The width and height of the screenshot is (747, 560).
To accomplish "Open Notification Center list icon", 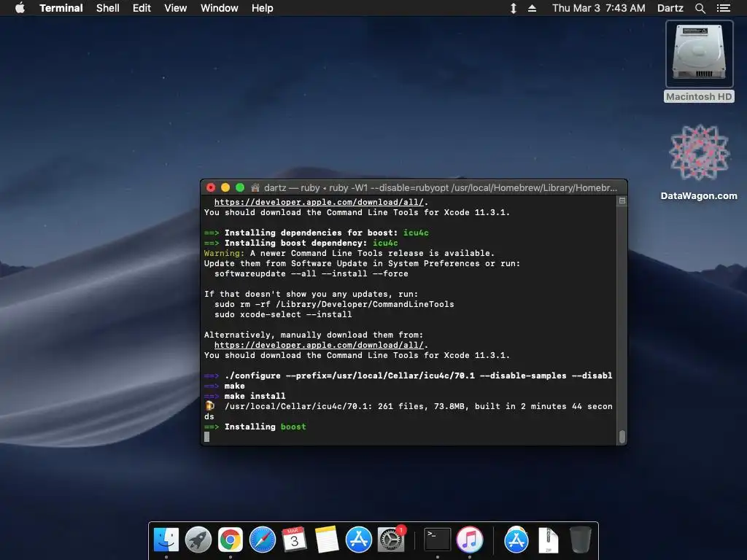I will click(x=724, y=8).
